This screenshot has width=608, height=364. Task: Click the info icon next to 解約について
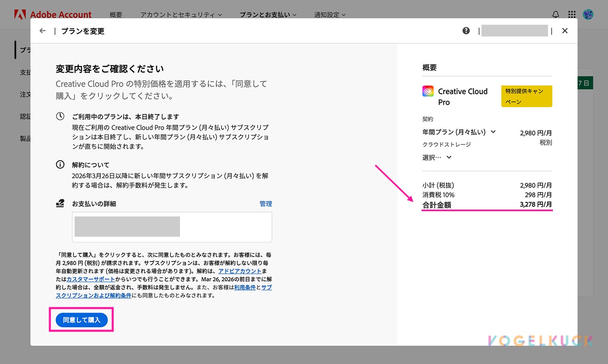60,164
